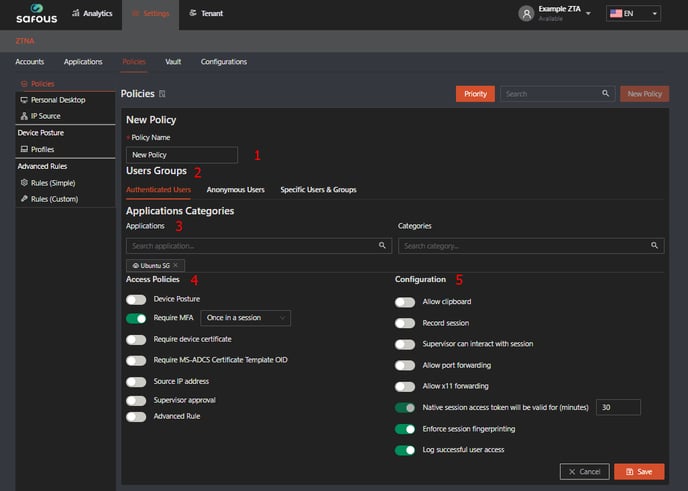Turn off Log successful user access
The height and width of the screenshot is (491, 688).
click(405, 450)
